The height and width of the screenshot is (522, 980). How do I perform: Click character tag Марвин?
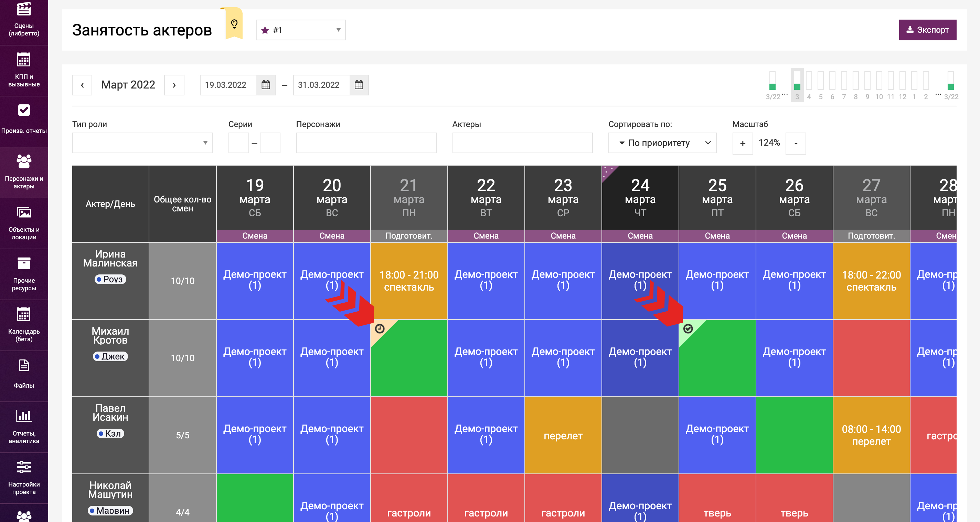[110, 511]
